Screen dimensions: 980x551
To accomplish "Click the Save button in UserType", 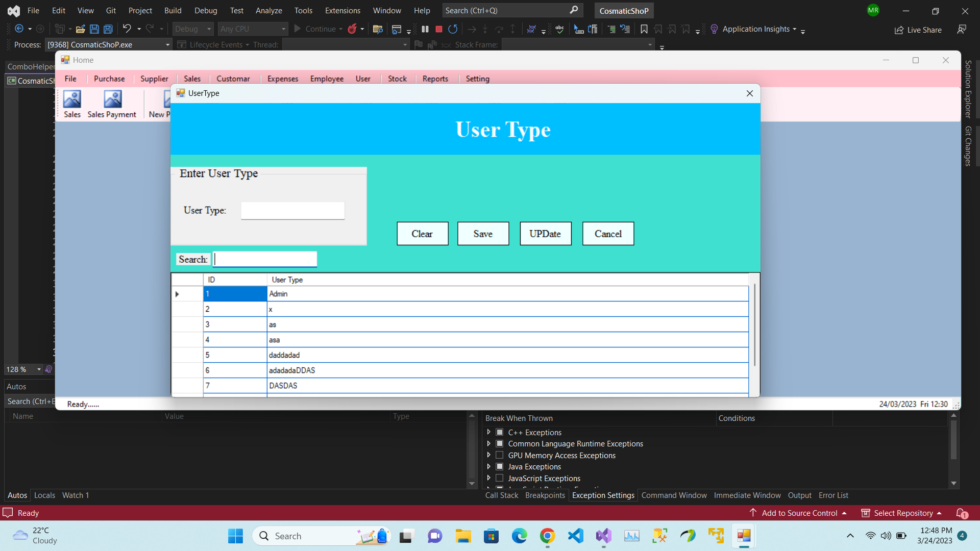I will pyautogui.click(x=483, y=234).
